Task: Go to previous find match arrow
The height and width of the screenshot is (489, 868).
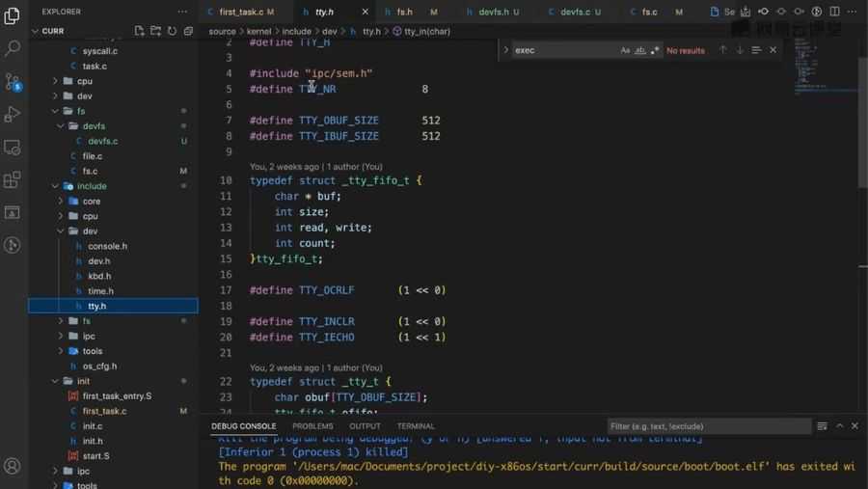Action: (x=723, y=50)
